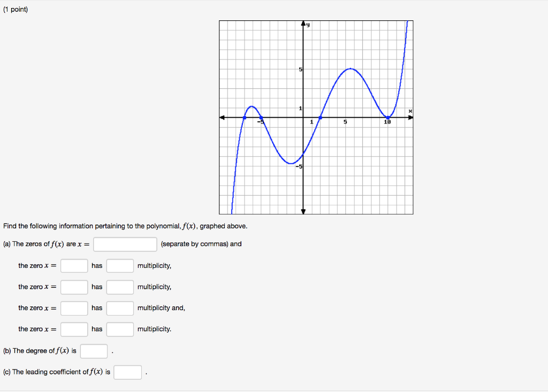Click the (1 point) label text
548x392 pixels.
tap(15, 9)
